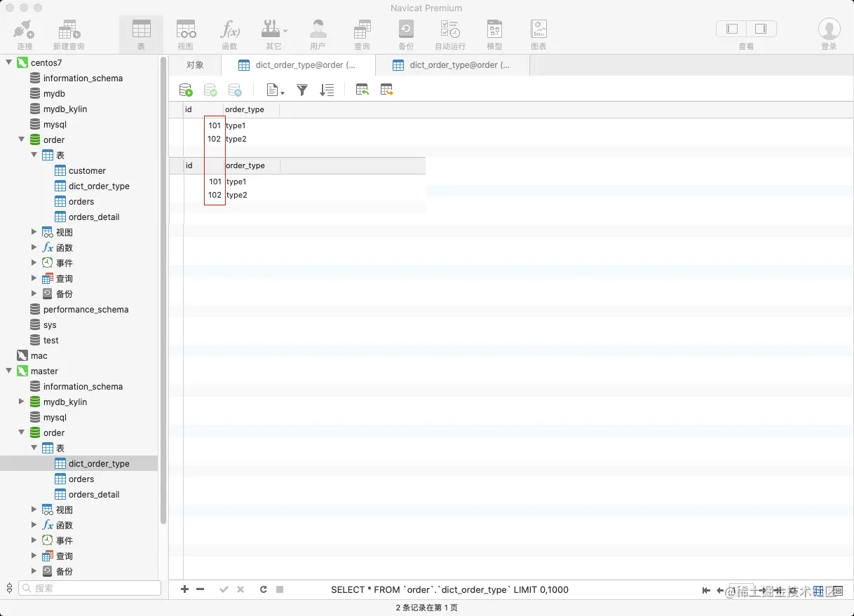Switch to the 对象 tab

pyautogui.click(x=195, y=65)
